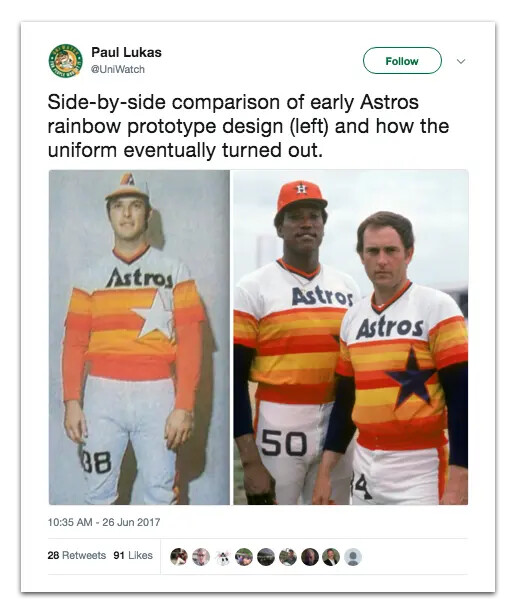Click the default gray liker avatar

coord(353,557)
